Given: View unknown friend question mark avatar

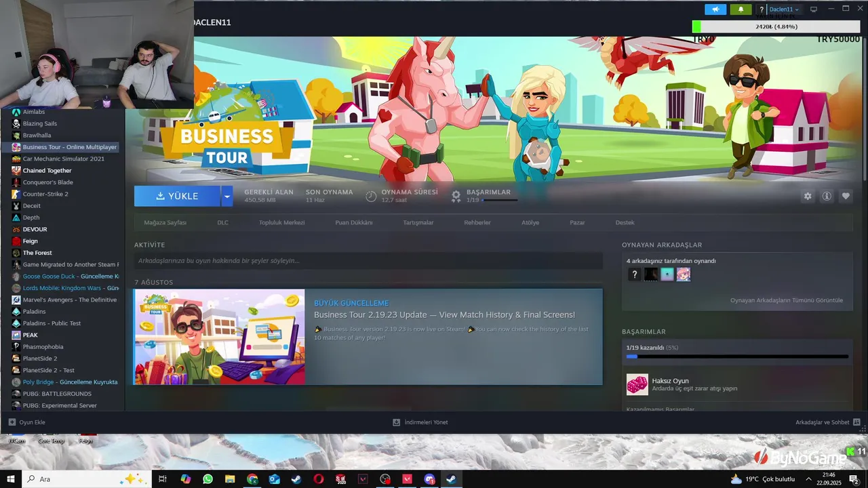Looking at the screenshot, I should (634, 274).
